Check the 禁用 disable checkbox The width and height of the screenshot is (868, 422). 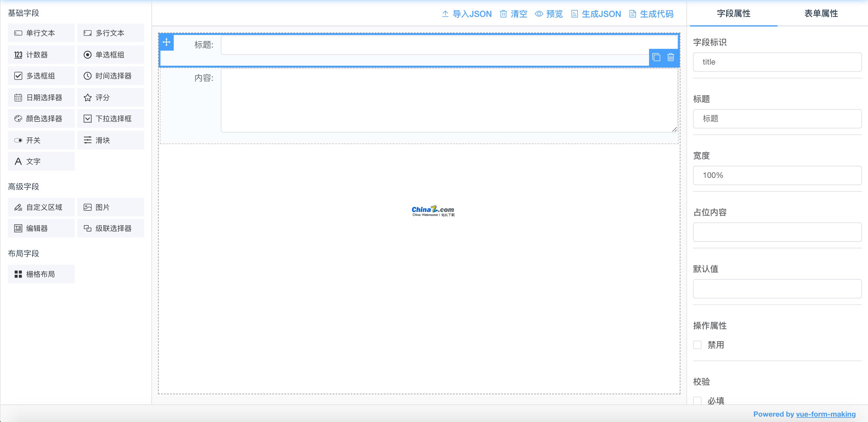pos(697,345)
